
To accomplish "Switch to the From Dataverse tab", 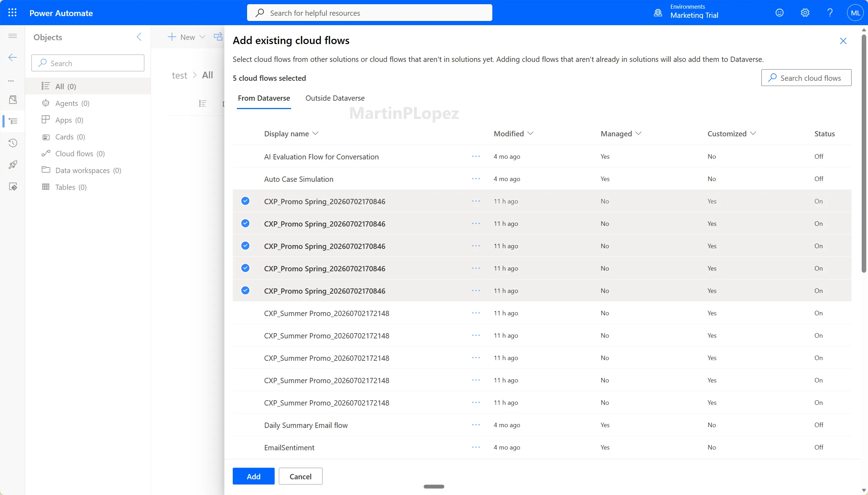I will 264,98.
